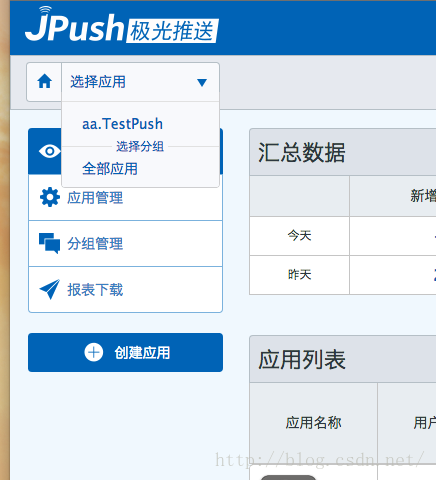Click the 选择应用 dropdown label

98,82
